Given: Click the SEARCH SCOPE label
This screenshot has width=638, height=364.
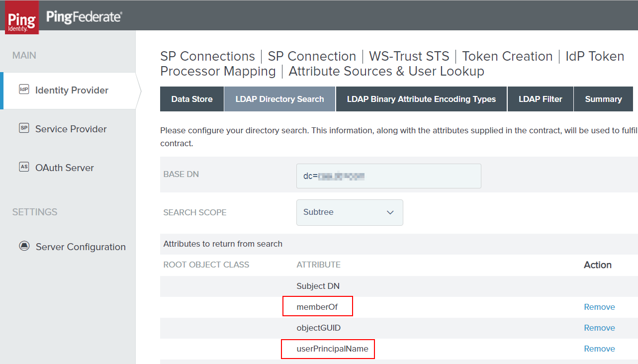Looking at the screenshot, I should [195, 212].
